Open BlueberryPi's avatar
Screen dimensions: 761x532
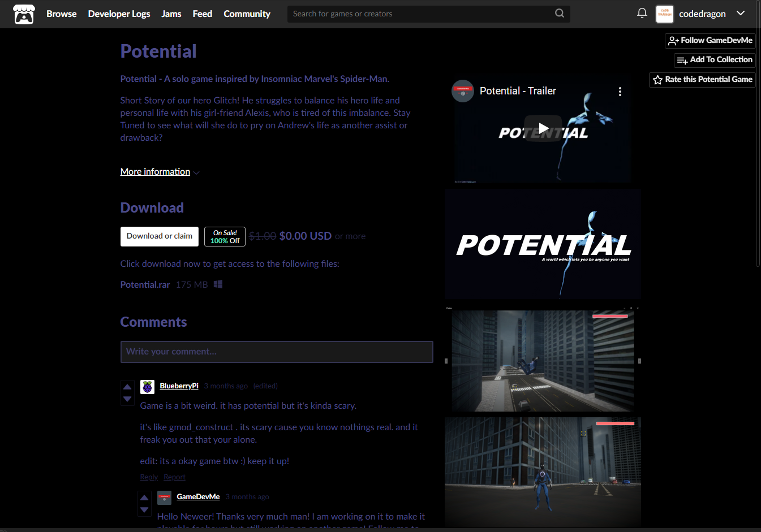[x=147, y=387]
